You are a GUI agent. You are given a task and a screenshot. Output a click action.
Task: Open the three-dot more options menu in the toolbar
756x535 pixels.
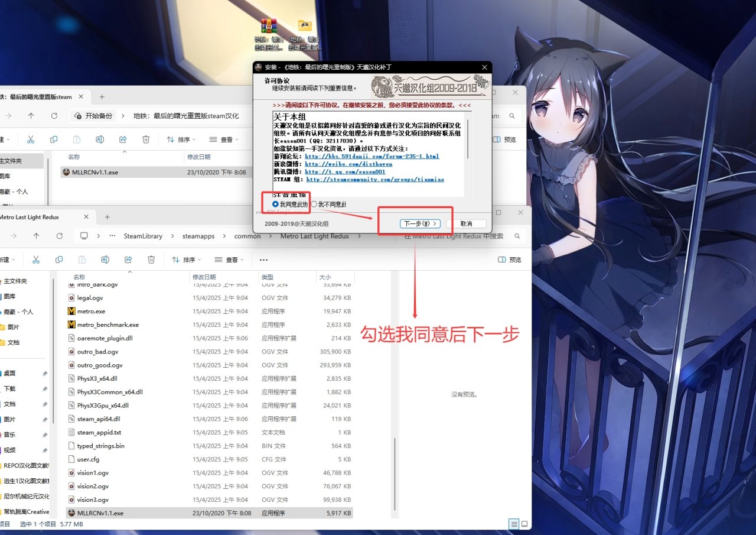click(263, 260)
